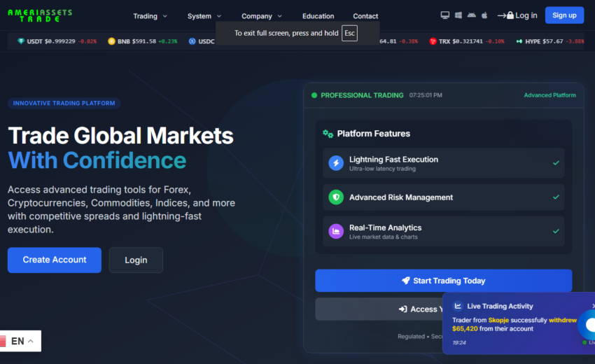Open the Windows download icon

tap(458, 15)
